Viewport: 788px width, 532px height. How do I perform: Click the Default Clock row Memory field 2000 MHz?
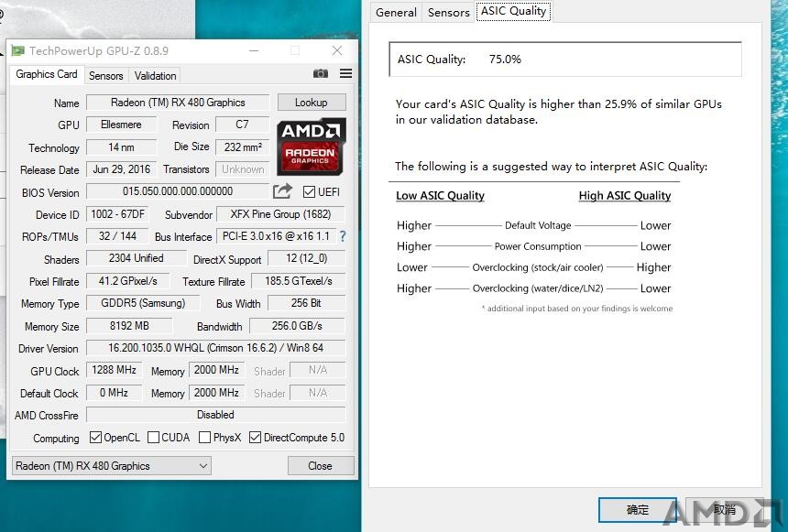[216, 392]
